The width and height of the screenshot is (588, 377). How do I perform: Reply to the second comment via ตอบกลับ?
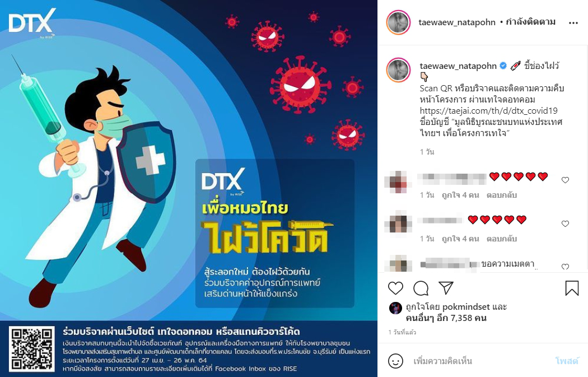pyautogui.click(x=501, y=239)
